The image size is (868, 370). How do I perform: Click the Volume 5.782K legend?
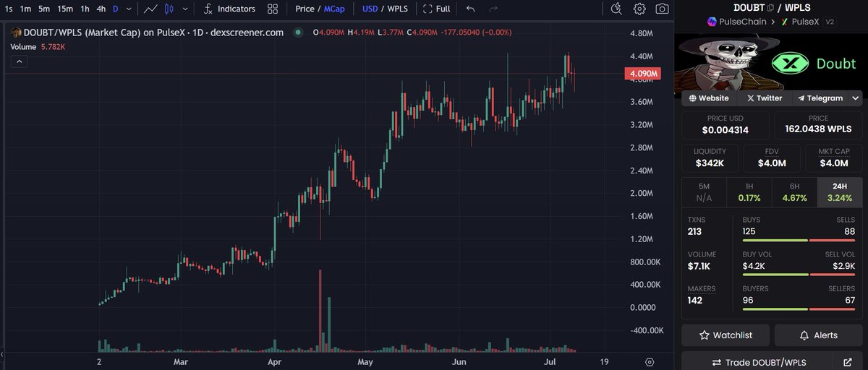pyautogui.click(x=38, y=46)
